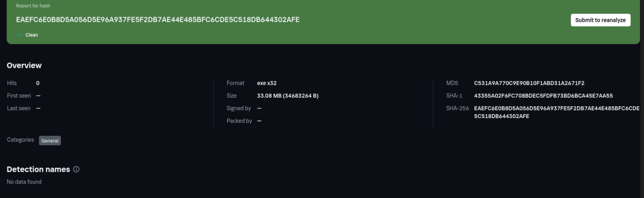The width and height of the screenshot is (644, 198).
Task: Click the SHA-256 hash value in Overview
Action: point(556,112)
